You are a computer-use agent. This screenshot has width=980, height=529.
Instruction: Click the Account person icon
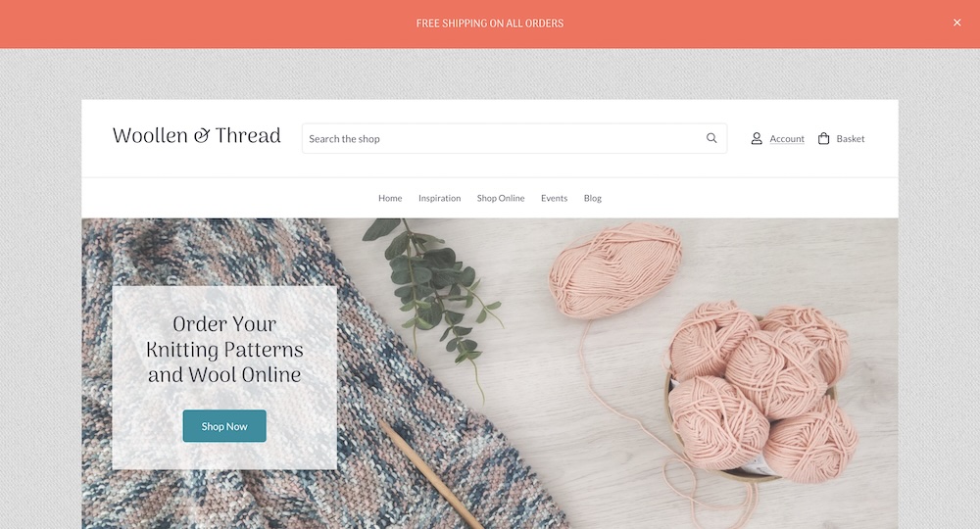[x=757, y=139]
